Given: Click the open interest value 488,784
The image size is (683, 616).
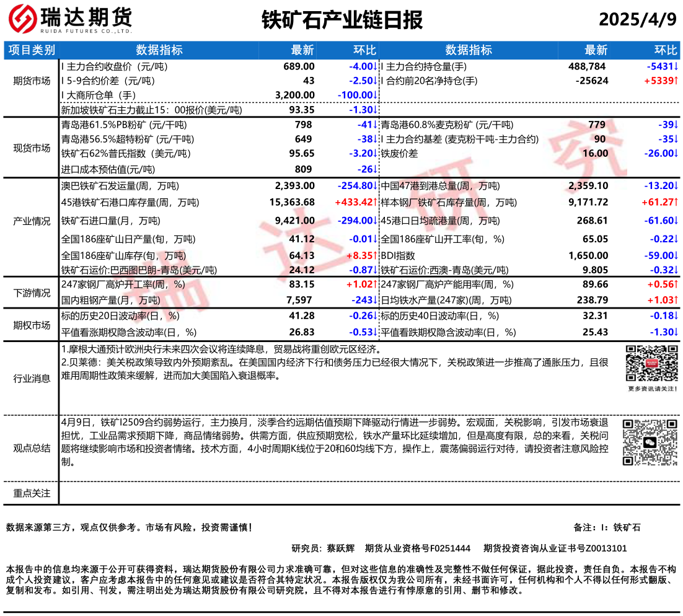Looking at the screenshot, I should point(587,67).
